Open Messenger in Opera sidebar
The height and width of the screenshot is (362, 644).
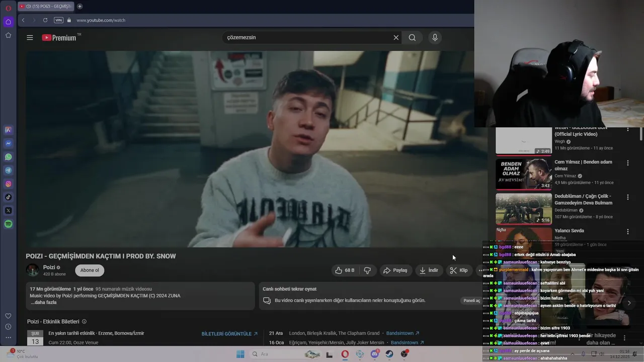click(8, 143)
